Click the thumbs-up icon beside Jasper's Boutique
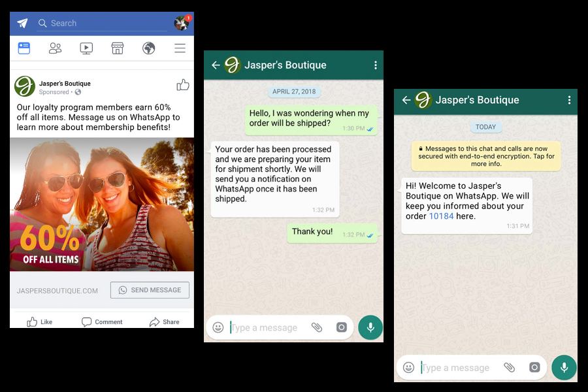 [x=183, y=85]
